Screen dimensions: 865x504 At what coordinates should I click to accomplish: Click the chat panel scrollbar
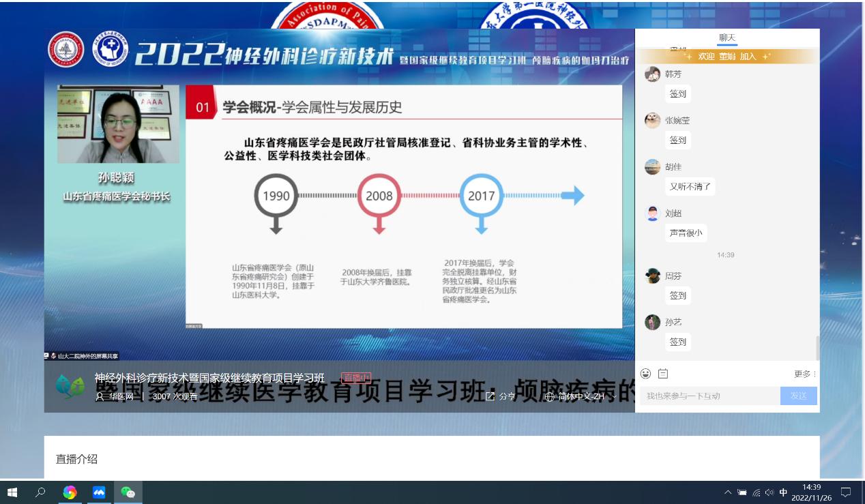click(817, 348)
